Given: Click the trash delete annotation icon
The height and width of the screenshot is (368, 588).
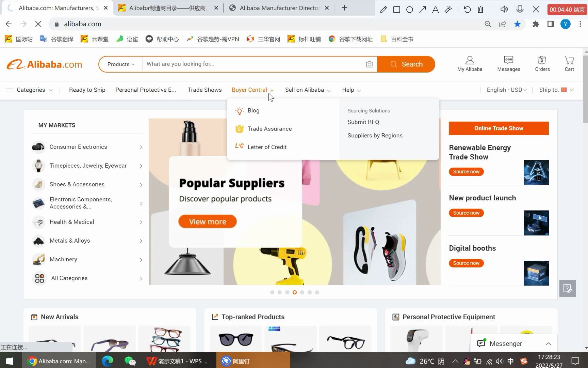Looking at the screenshot, I should point(480,10).
